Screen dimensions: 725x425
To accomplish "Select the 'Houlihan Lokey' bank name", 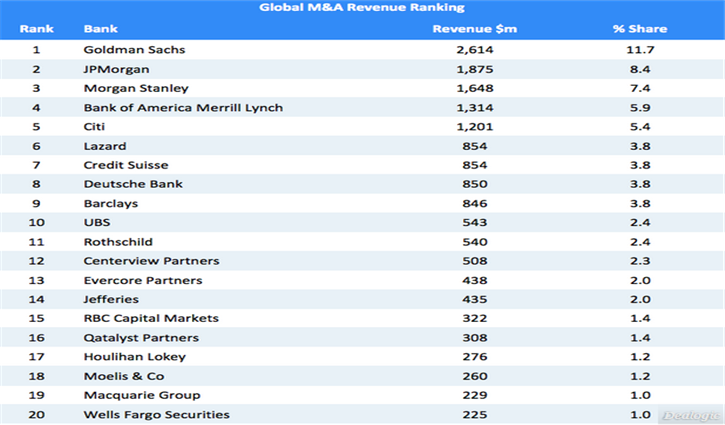I will point(135,357).
